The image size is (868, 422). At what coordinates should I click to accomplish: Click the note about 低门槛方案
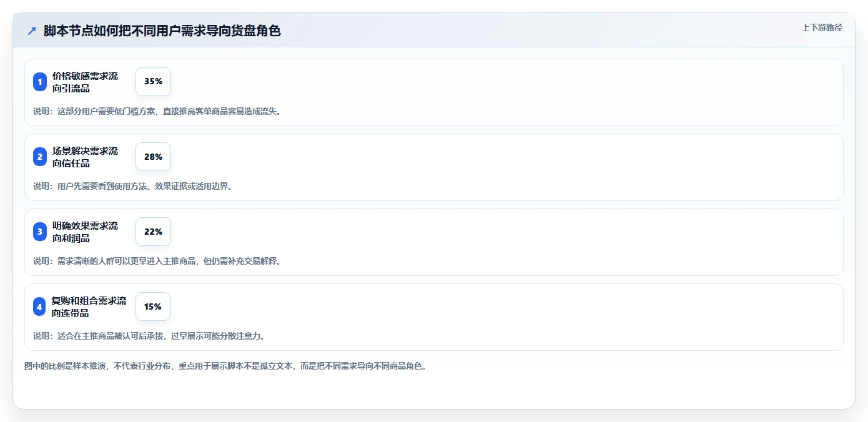[157, 111]
